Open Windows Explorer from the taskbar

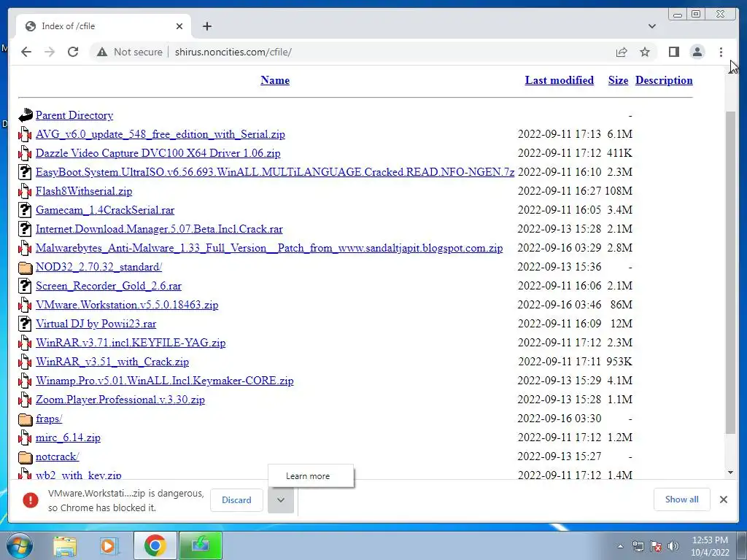pyautogui.click(x=65, y=546)
